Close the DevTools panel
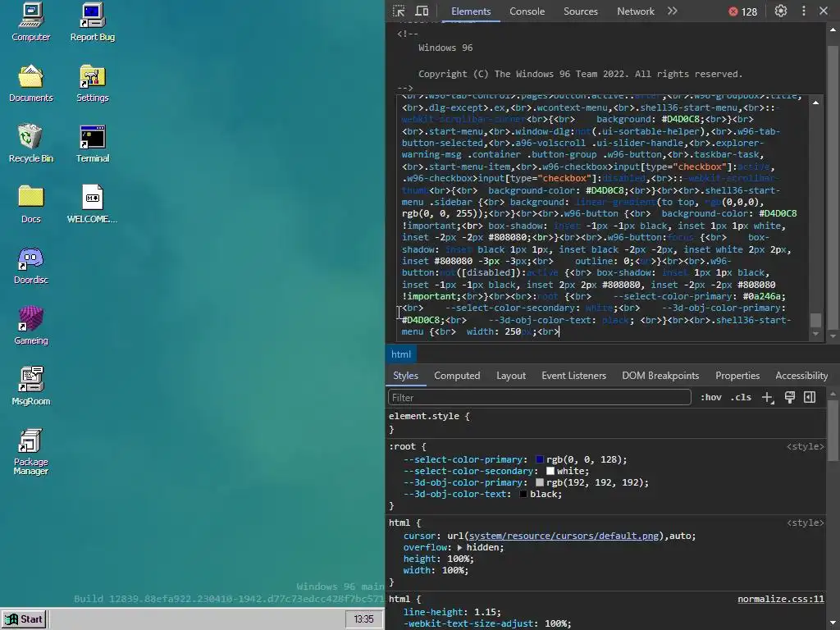 coord(824,11)
